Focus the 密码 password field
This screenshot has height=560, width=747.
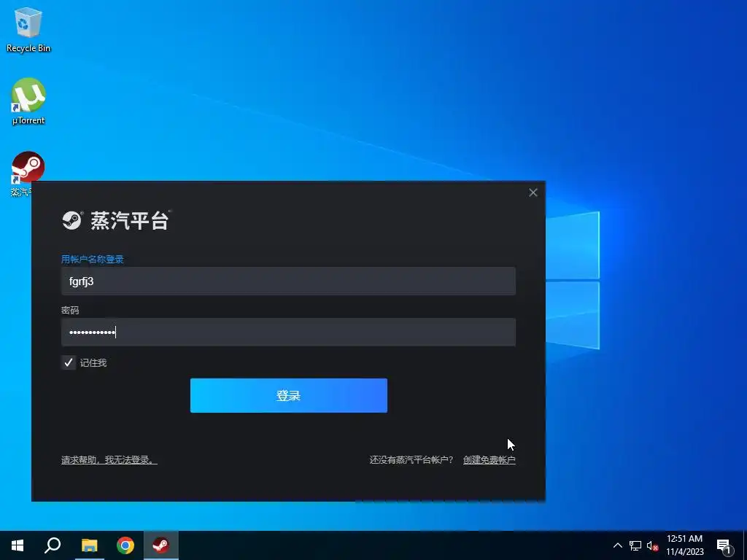click(288, 332)
